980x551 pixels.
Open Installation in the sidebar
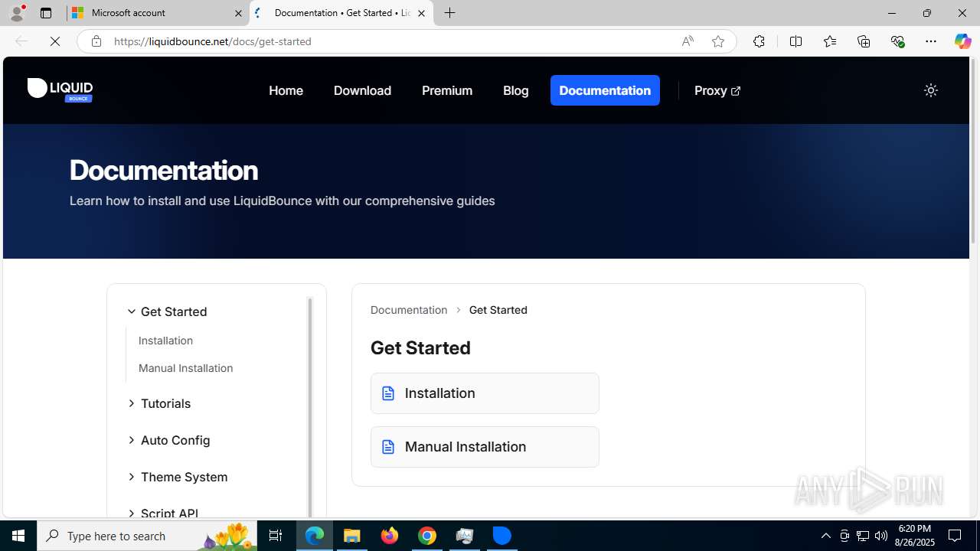tap(165, 341)
